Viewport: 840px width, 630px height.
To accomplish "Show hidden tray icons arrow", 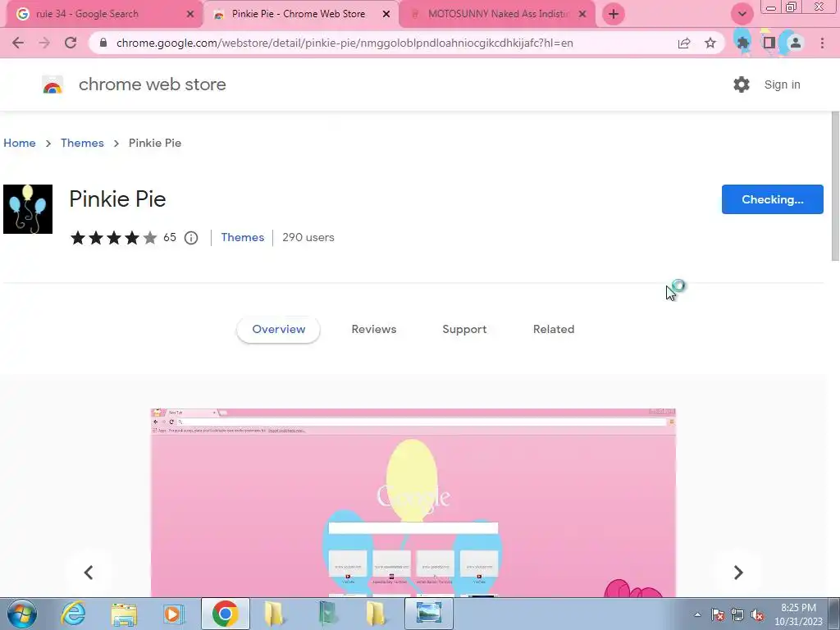I will [697, 614].
